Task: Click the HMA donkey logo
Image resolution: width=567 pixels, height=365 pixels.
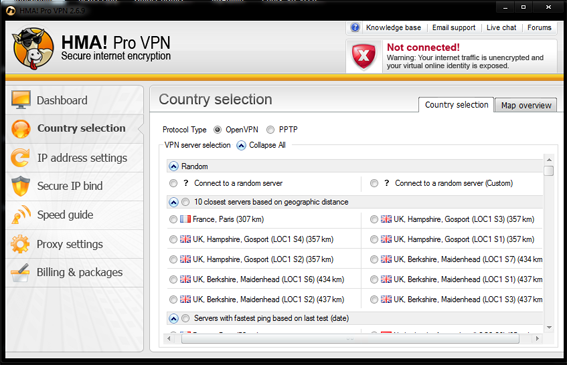Action: point(33,48)
